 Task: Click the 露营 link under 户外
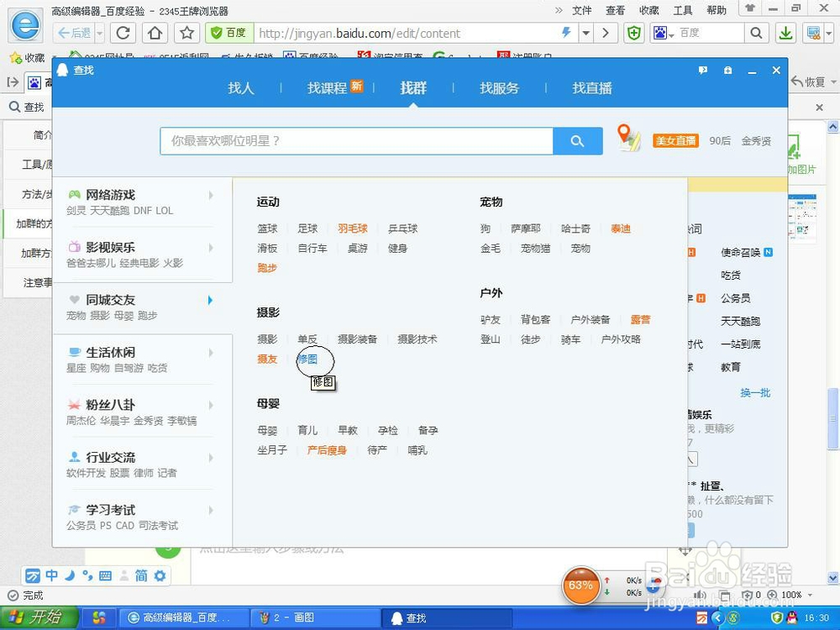[640, 320]
